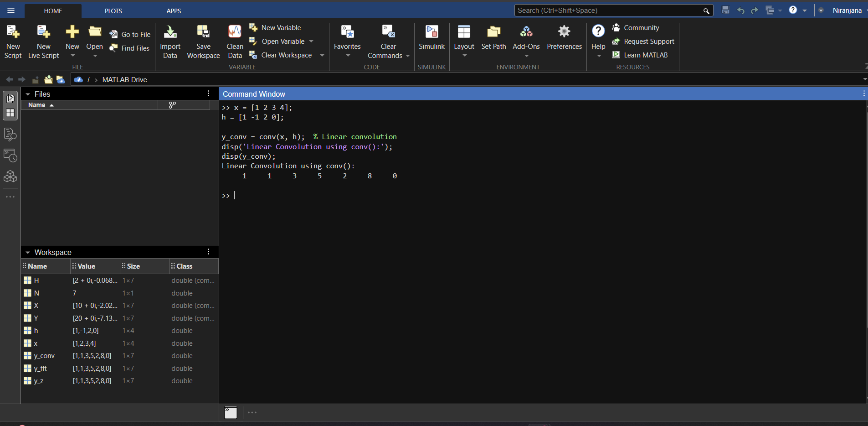Open the Files sidebar icon
This screenshot has height=426, width=868.
point(10,99)
